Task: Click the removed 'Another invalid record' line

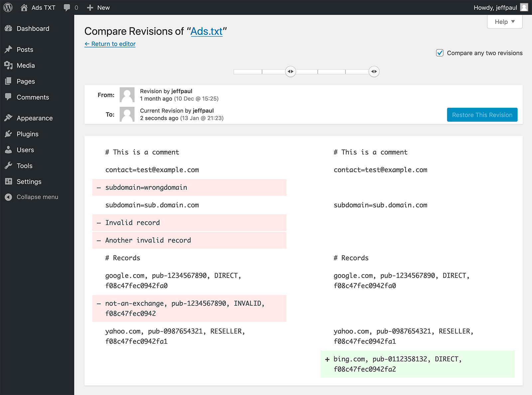Action: (x=189, y=240)
